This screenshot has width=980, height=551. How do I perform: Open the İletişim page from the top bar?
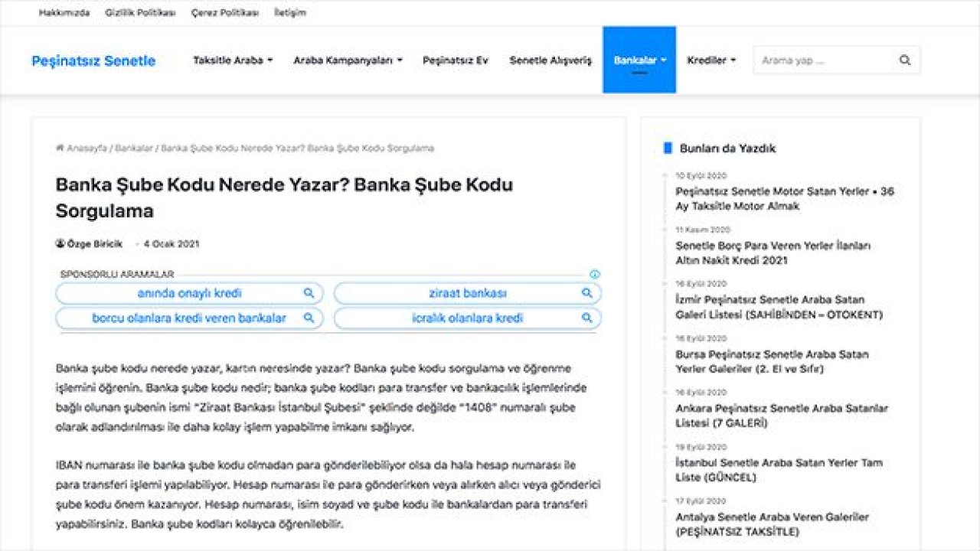pos(288,12)
